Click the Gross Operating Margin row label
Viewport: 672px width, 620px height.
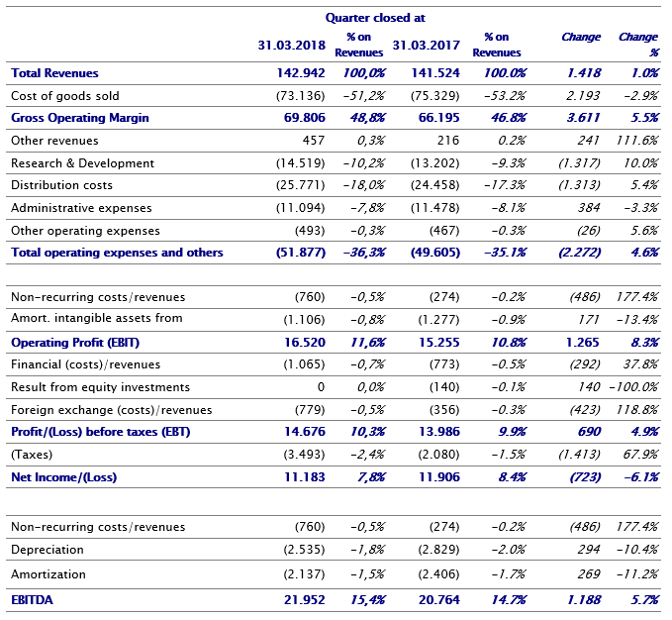point(79,118)
